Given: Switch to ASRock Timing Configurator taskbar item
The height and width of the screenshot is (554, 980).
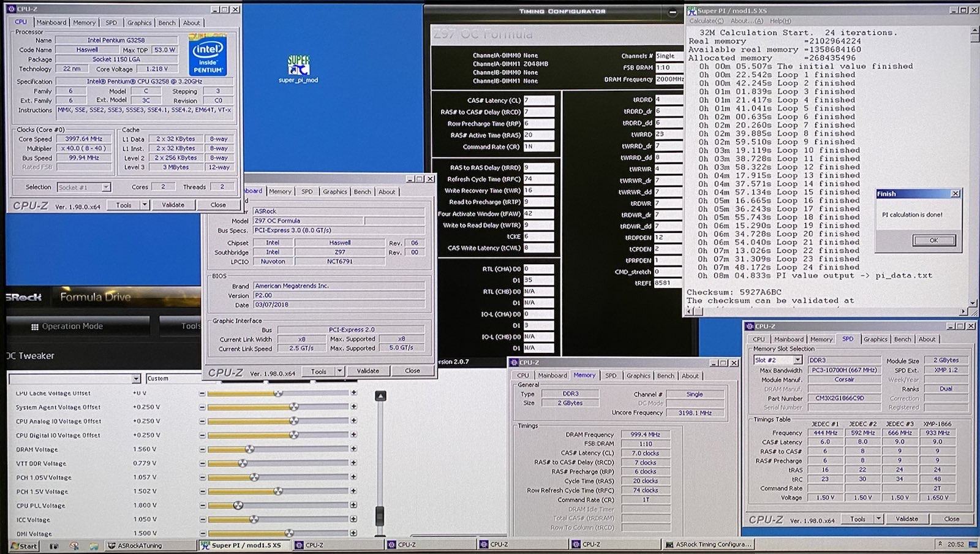Looking at the screenshot, I should click(708, 544).
